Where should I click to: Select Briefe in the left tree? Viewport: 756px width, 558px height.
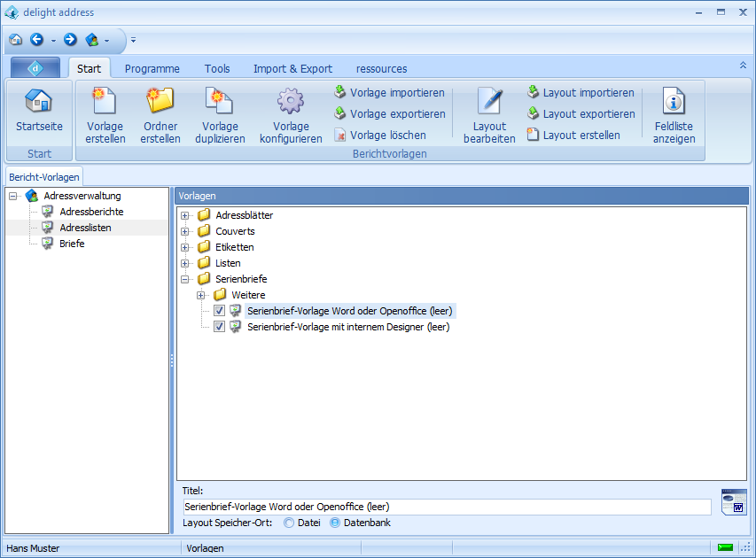72,244
